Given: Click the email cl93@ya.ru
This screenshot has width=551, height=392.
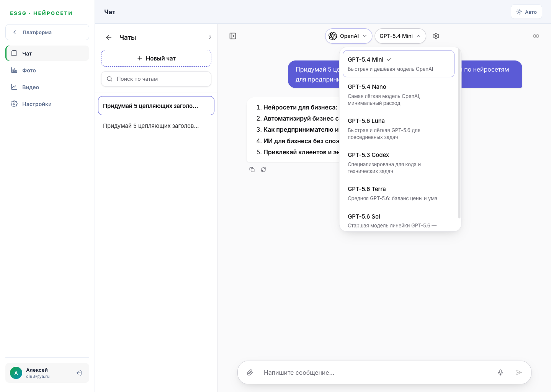Looking at the screenshot, I should point(38,376).
